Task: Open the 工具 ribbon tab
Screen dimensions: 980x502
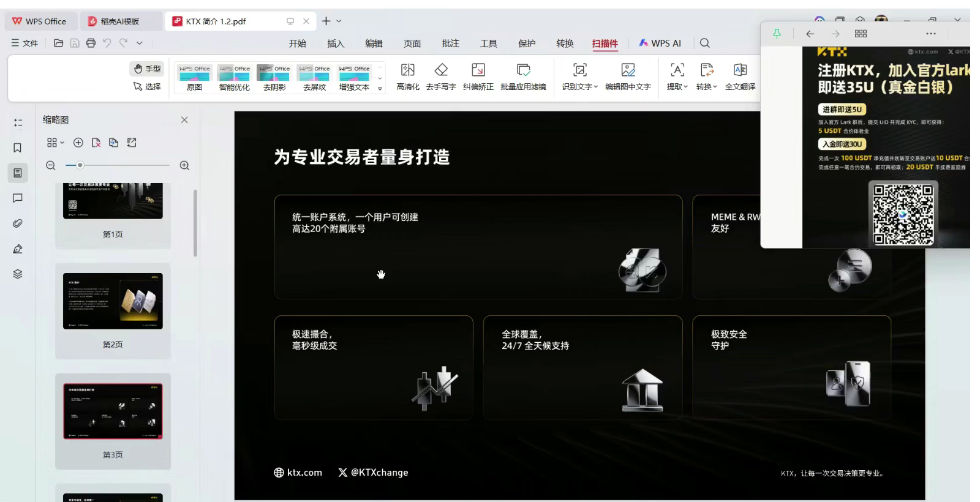Action: pyautogui.click(x=488, y=43)
